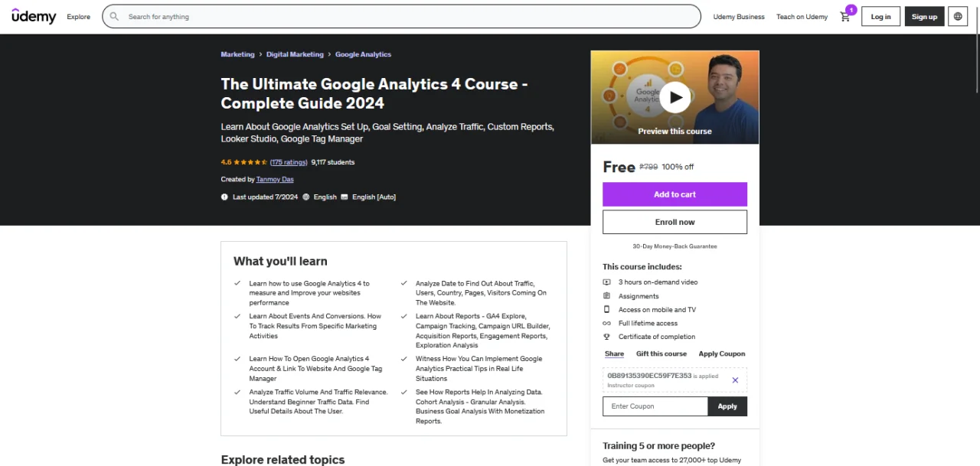Remove the applied coupon with X
Image resolution: width=980 pixels, height=466 pixels.
tap(735, 380)
